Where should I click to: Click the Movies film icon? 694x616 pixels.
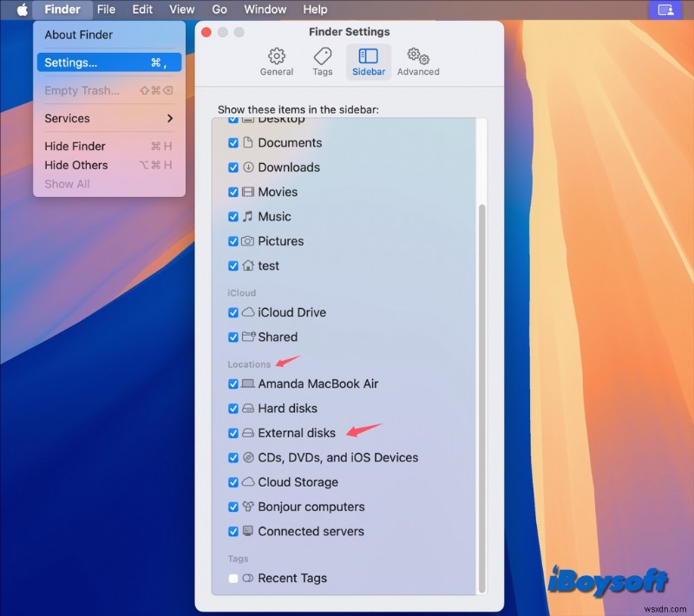248,192
